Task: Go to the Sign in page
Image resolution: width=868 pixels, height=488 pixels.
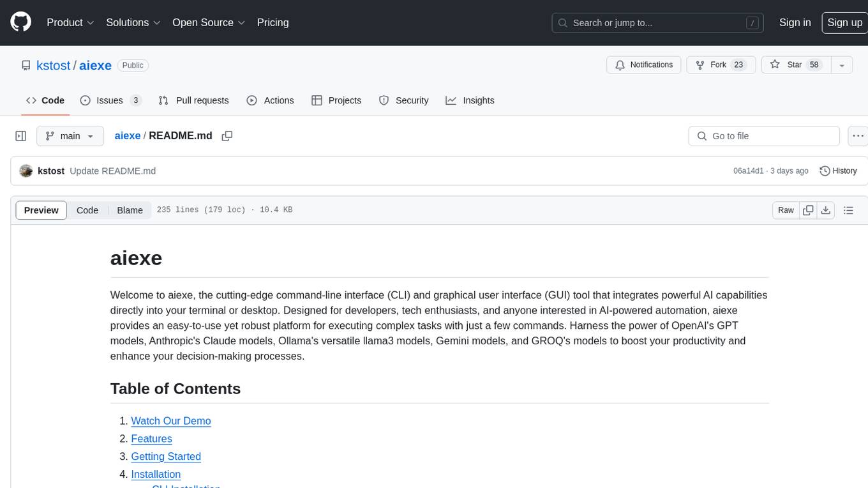Action: 795,22
